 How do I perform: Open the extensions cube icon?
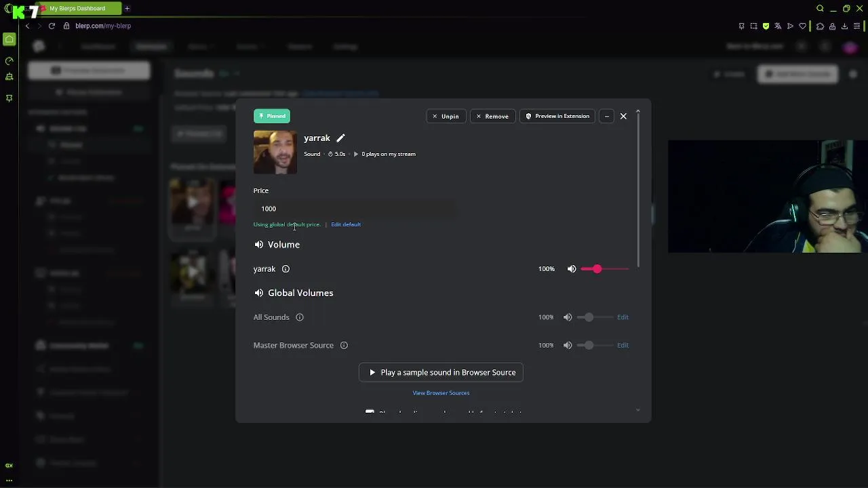(x=820, y=26)
